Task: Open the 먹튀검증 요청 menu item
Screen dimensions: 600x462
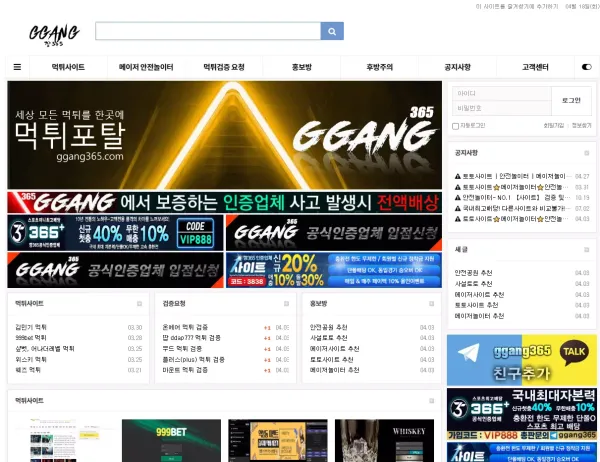Action: [x=224, y=67]
